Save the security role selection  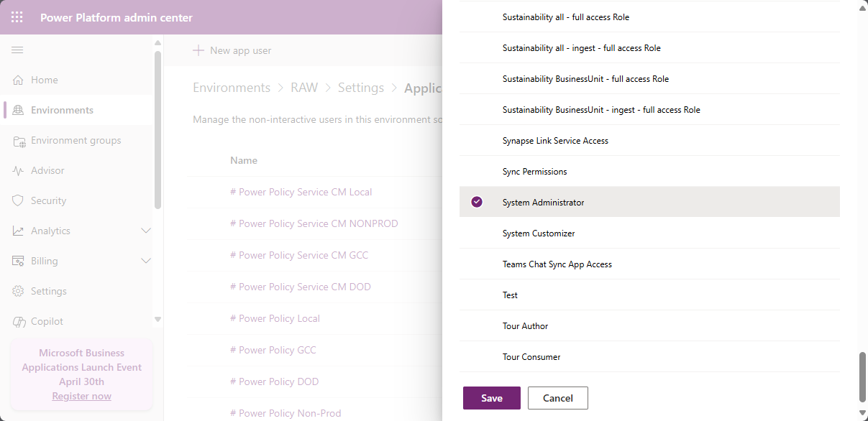click(x=491, y=398)
